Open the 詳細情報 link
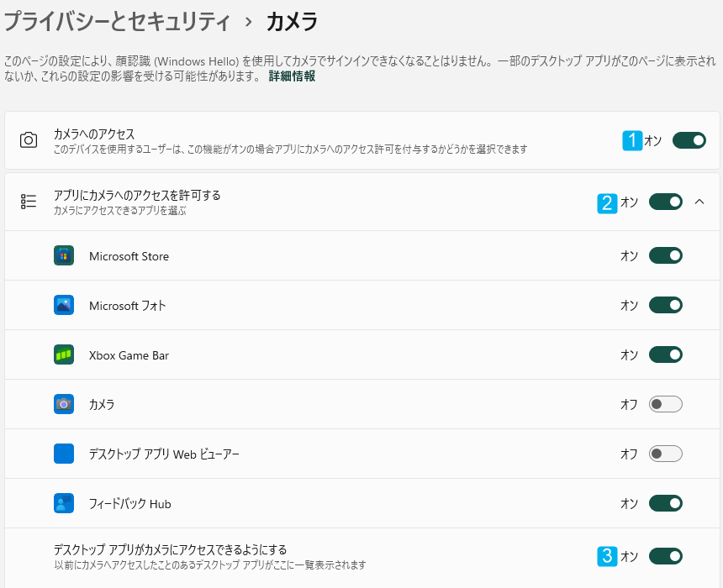The image size is (723, 588). coord(292,76)
